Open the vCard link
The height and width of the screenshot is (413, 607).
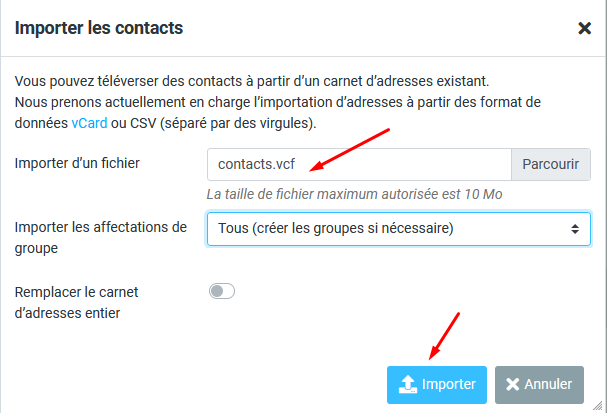click(89, 123)
